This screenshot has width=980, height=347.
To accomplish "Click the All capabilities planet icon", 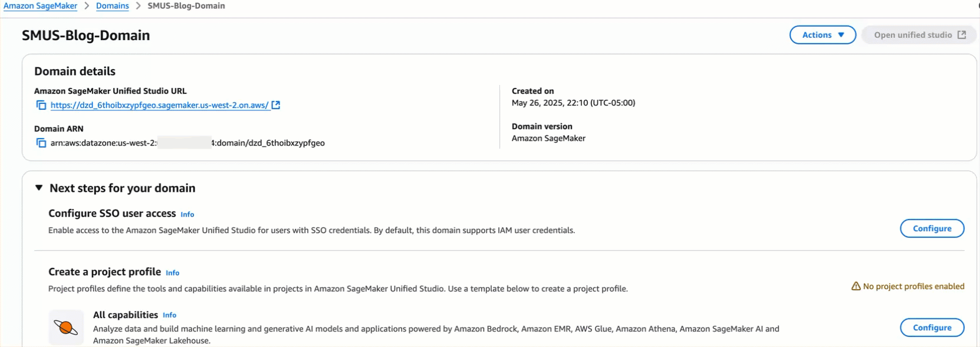I will tap(66, 327).
